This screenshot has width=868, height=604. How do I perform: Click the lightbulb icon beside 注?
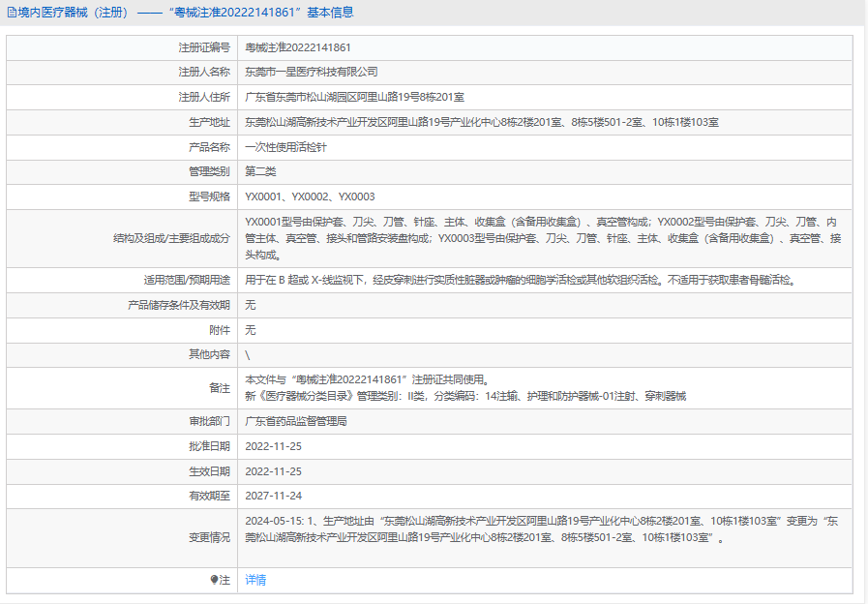(215, 580)
